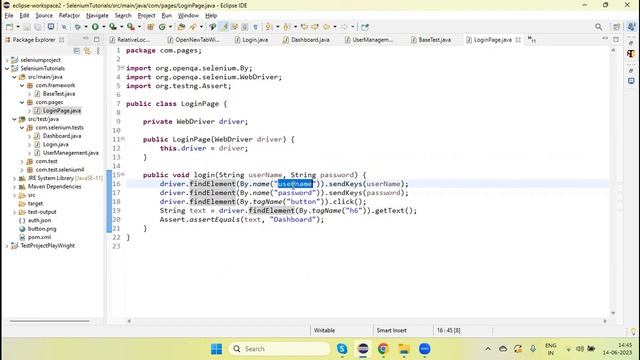640x360 pixels.
Task: Select UserManagement.java in Package Explorer
Action: [x=71, y=153]
